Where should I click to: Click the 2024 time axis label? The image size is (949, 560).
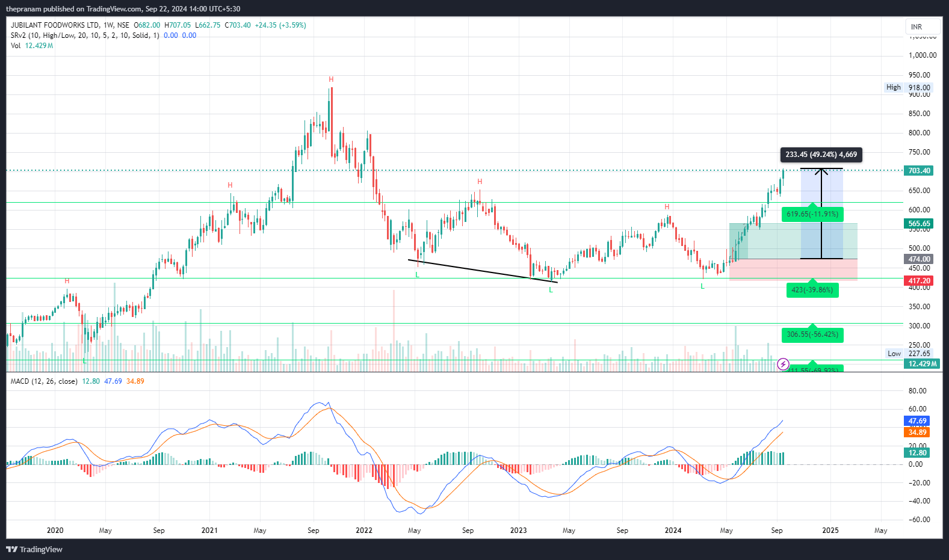tap(673, 531)
